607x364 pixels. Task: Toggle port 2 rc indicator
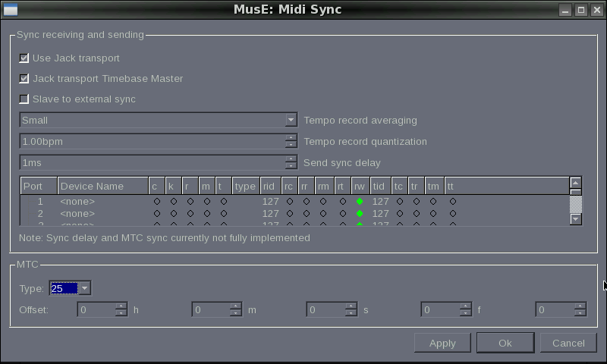point(290,213)
